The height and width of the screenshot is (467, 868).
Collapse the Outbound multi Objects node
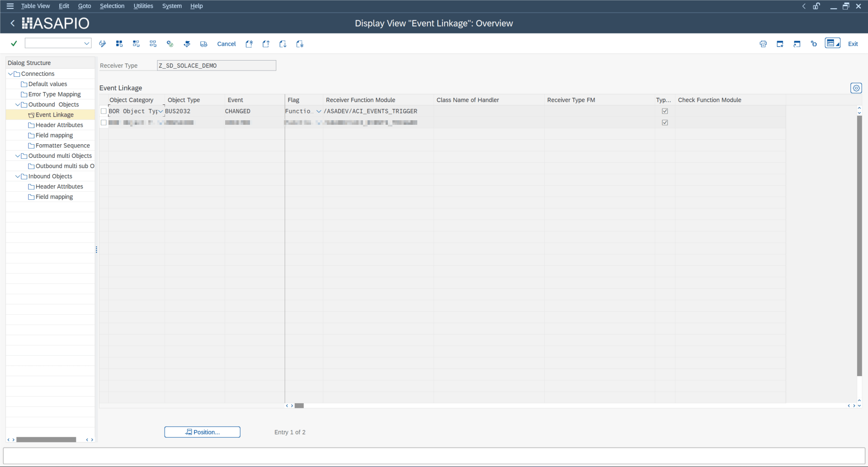(18, 156)
